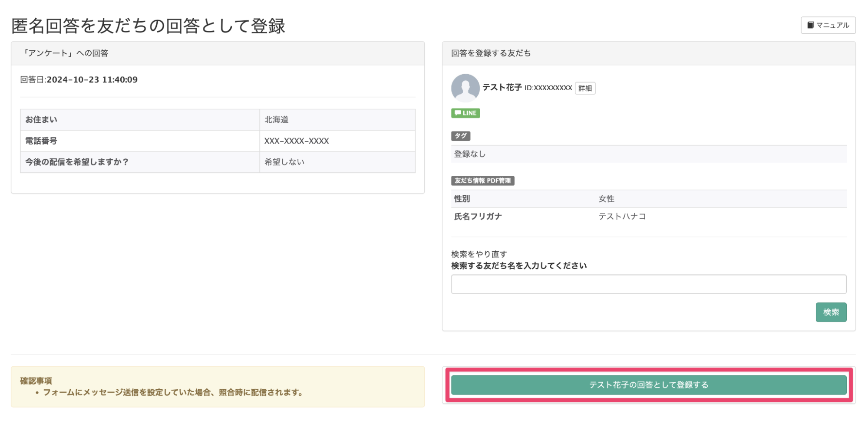Click the タグ label badge
This screenshot has width=868, height=427.
click(460, 136)
